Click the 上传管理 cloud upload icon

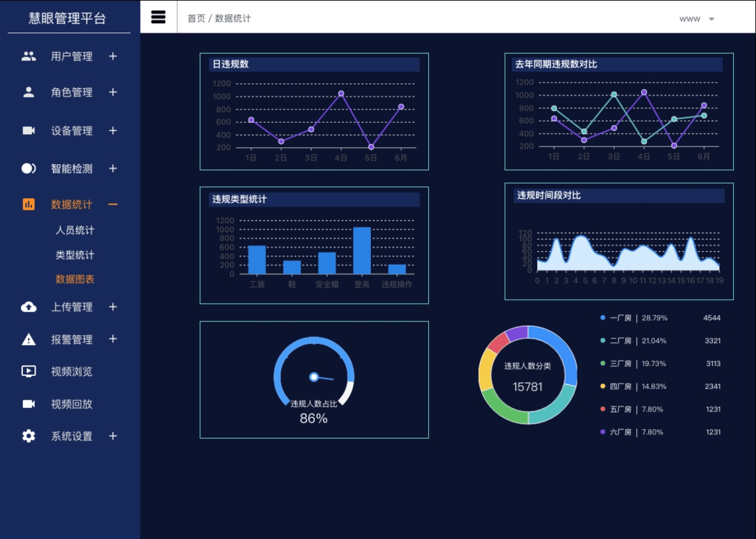[29, 307]
